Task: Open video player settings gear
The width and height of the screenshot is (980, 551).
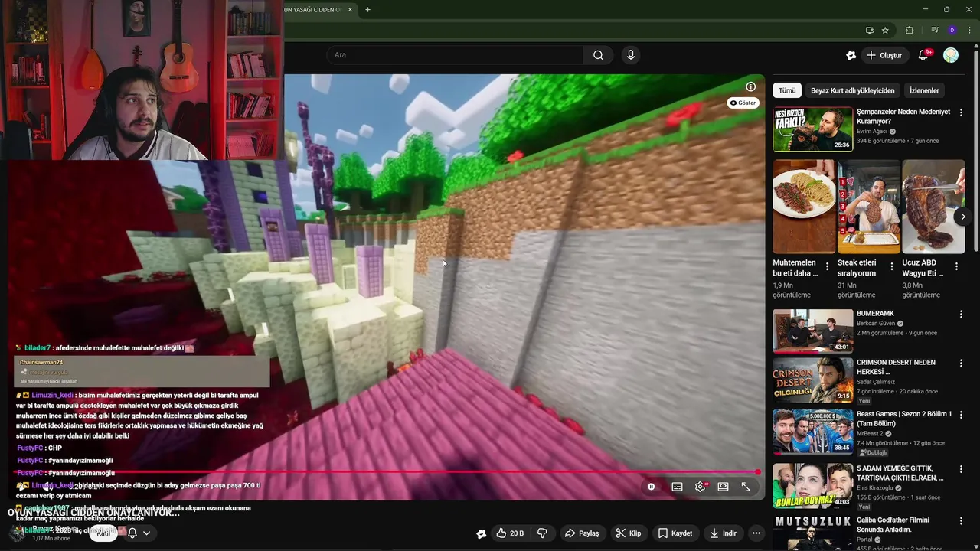Action: pos(701,487)
